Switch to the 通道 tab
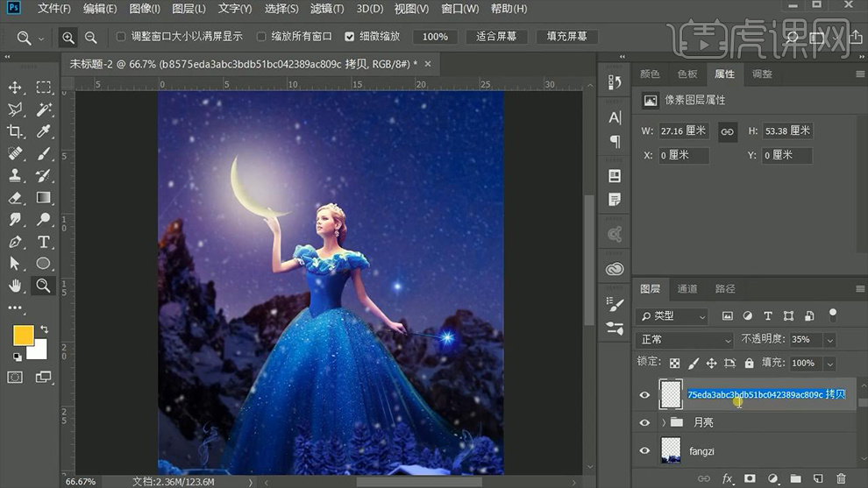The image size is (868, 488). coord(687,288)
